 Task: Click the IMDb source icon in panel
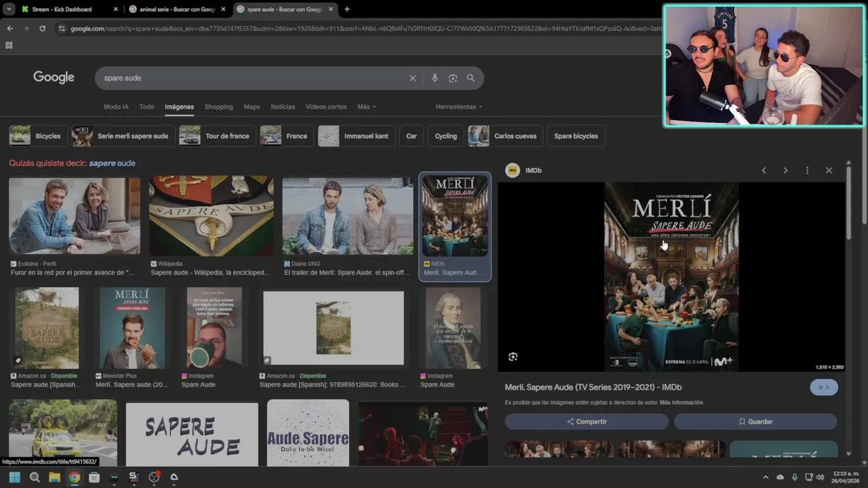pos(513,170)
